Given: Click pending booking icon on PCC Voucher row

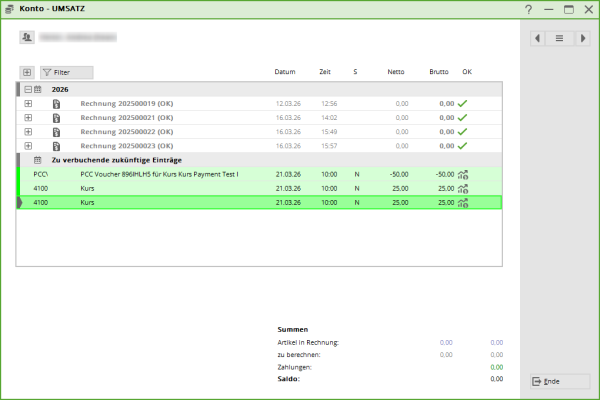Looking at the screenshot, I should [463, 174].
